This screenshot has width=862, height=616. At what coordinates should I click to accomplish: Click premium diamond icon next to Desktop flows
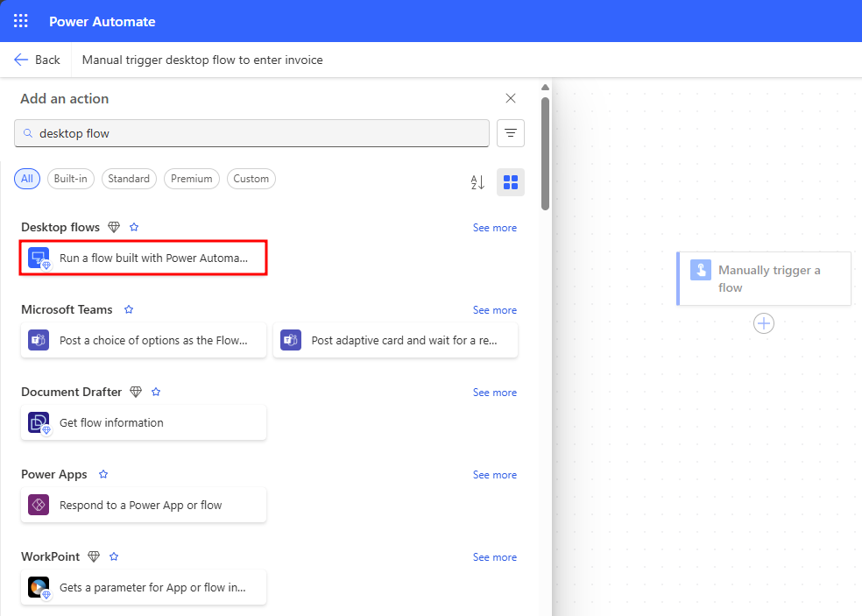114,227
